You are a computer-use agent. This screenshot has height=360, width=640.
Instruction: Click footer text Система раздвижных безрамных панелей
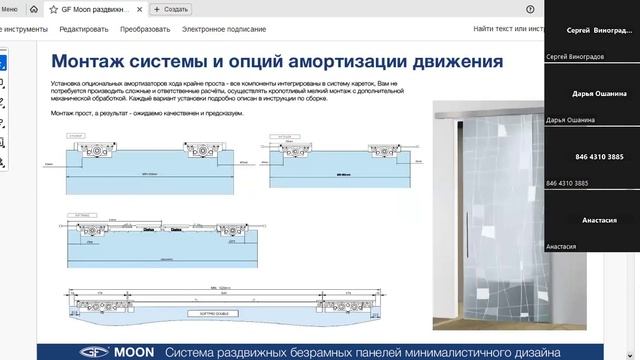coord(363,352)
